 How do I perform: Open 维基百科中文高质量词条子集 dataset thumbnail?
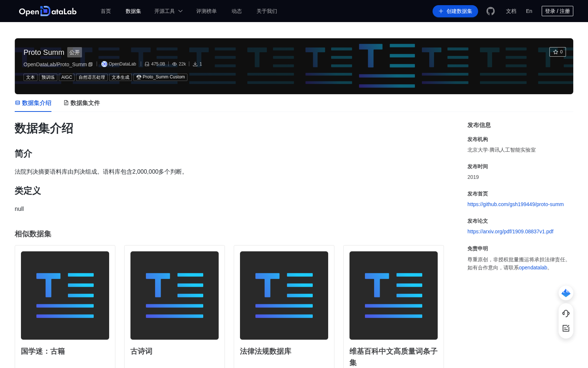coord(394,296)
